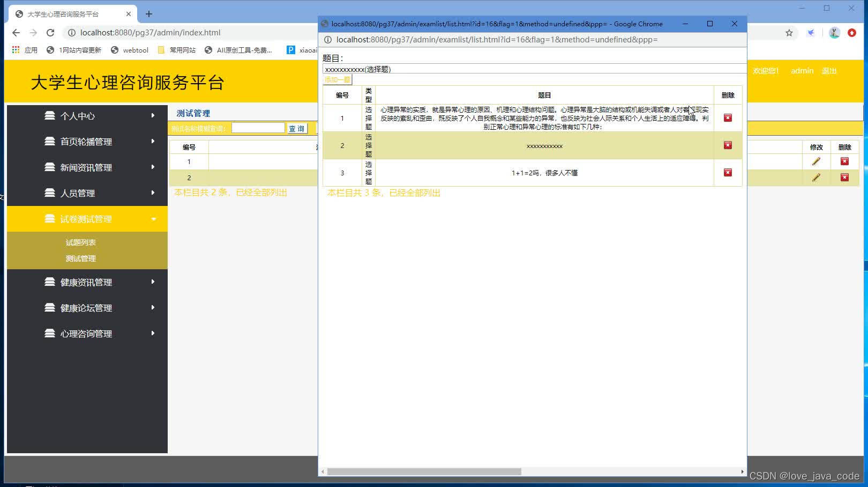Click the popup horizontal scrollbar thumb
This screenshot has height=487, width=868.
[424, 471]
